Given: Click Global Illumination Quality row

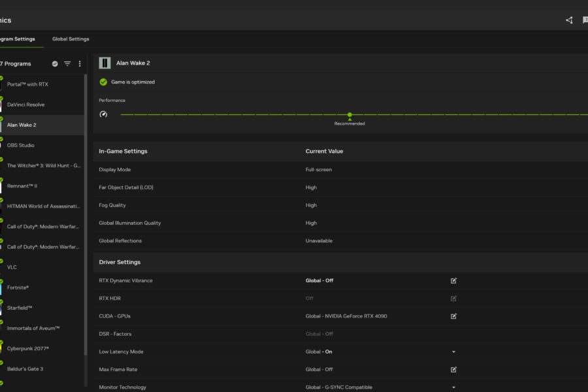Looking at the screenshot, I should [x=340, y=223].
